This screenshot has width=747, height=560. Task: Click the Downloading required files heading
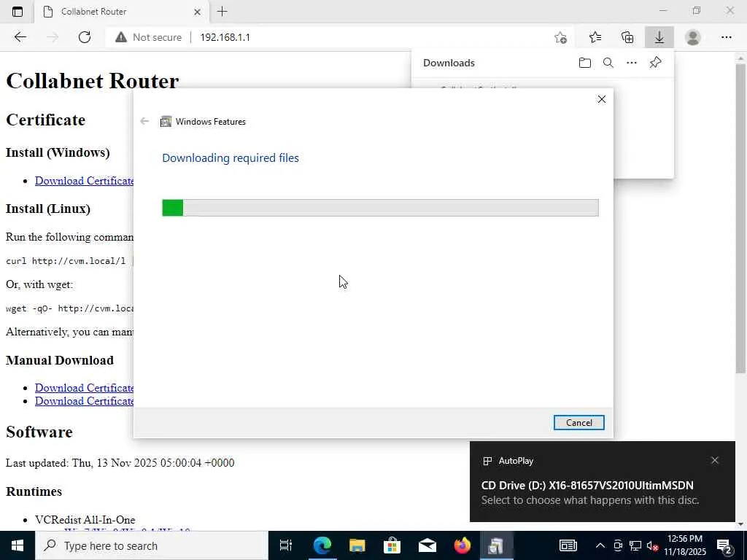tap(231, 157)
